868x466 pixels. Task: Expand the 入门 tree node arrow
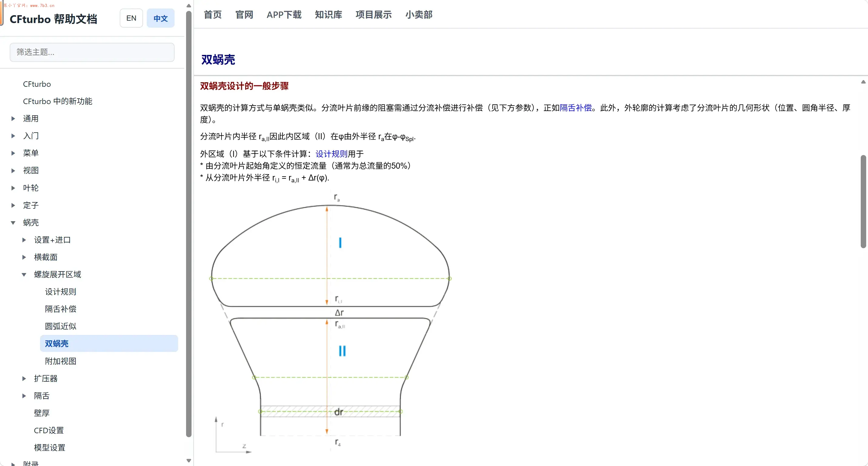[13, 136]
